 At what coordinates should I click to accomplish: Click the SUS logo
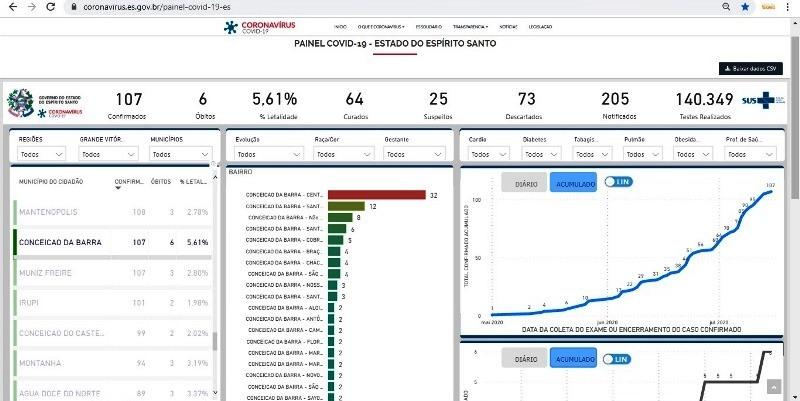point(763,100)
